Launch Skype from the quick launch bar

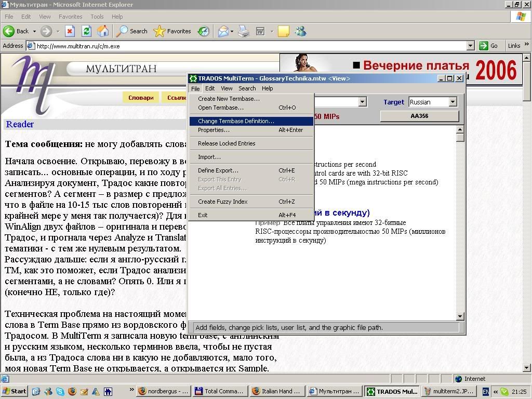pyautogui.click(x=60, y=392)
